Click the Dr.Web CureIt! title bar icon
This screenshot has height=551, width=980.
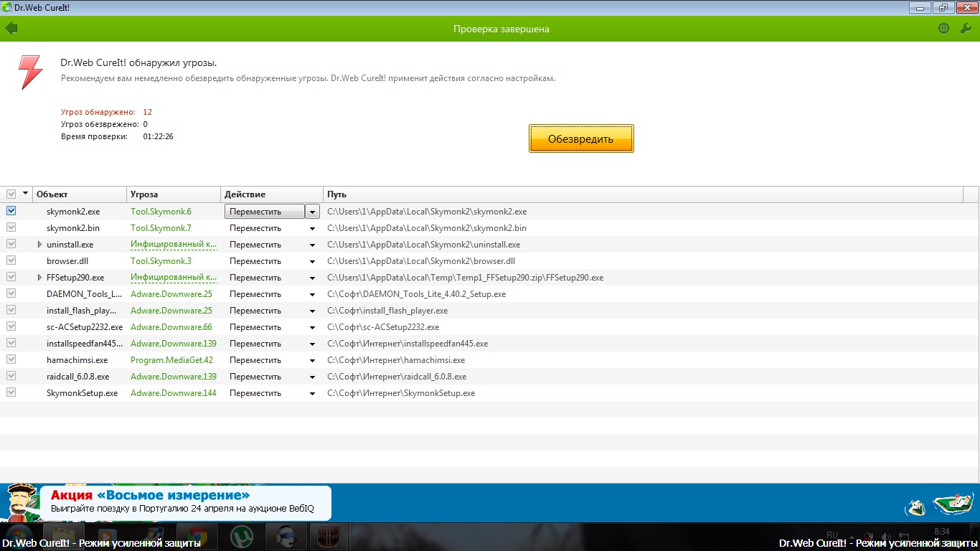pyautogui.click(x=6, y=7)
